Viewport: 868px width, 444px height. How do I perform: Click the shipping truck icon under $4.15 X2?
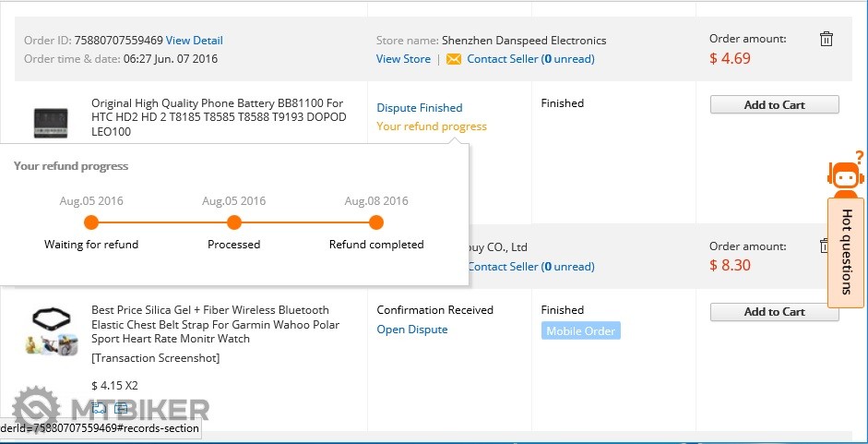tap(100, 408)
